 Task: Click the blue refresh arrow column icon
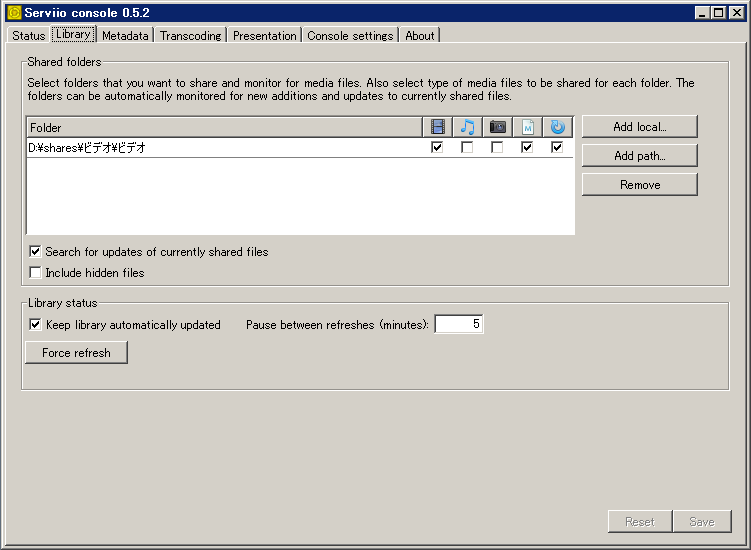pyautogui.click(x=557, y=127)
